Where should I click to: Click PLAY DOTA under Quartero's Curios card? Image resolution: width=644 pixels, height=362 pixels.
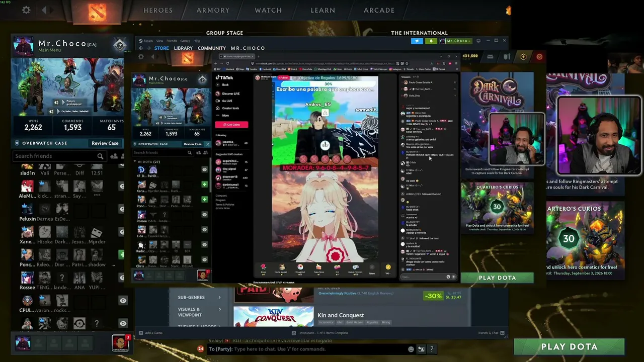[x=497, y=278]
